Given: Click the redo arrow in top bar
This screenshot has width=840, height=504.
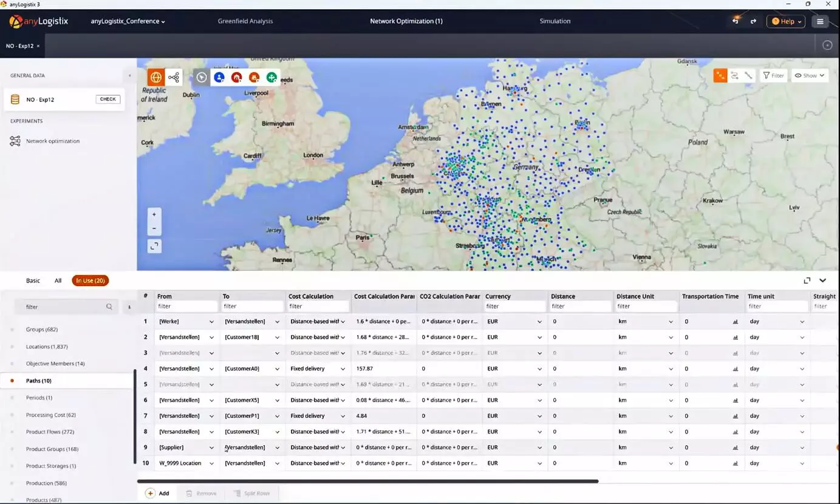Looking at the screenshot, I should (x=753, y=21).
